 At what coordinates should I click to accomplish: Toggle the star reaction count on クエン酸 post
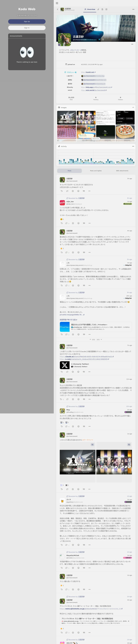coord(62,586)
